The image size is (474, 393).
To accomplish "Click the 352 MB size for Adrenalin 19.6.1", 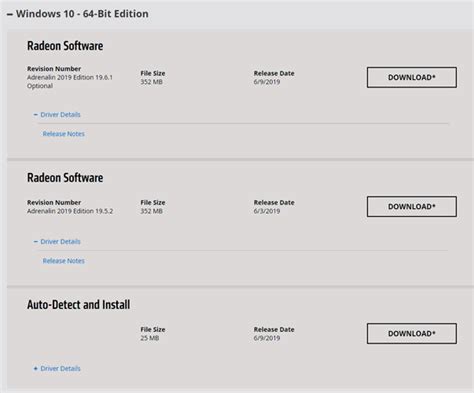I will (x=151, y=82).
